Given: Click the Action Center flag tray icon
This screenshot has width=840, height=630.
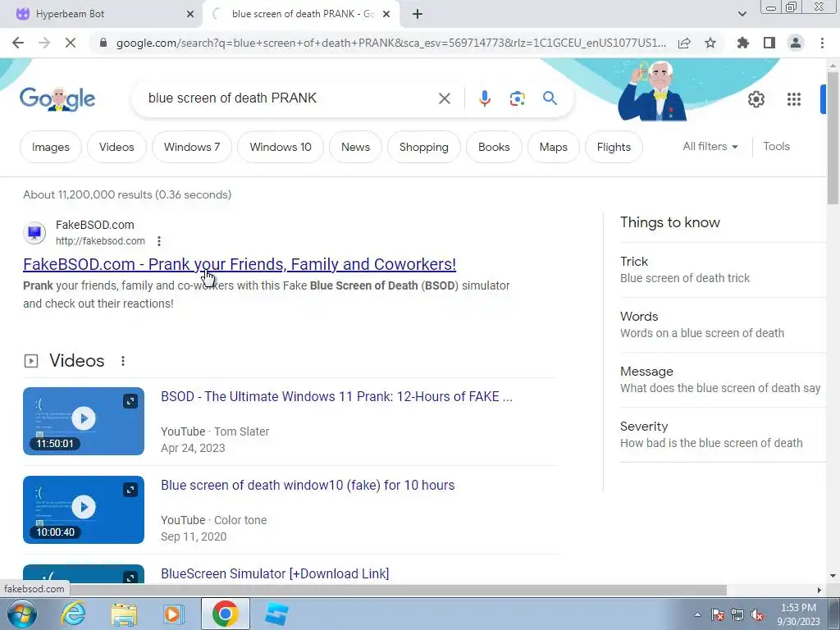Looking at the screenshot, I should coord(718,615).
